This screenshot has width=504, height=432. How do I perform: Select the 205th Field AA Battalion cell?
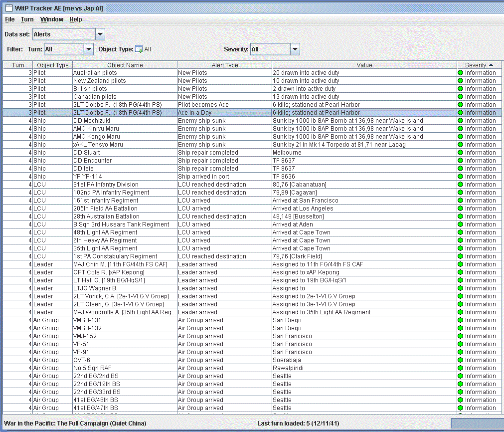coord(125,209)
